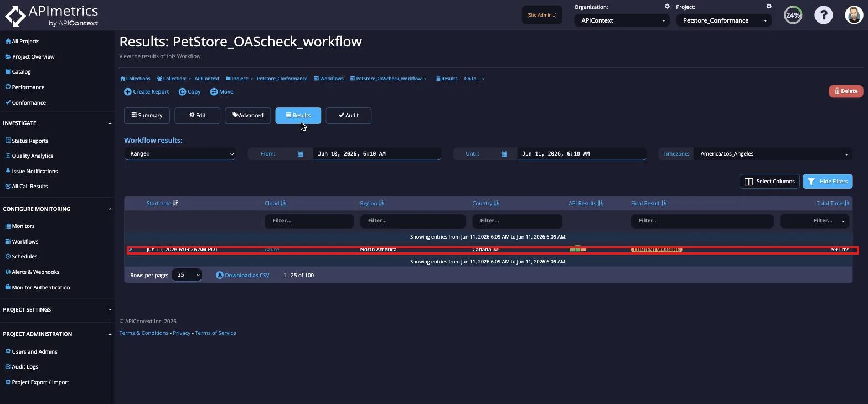Viewport: 868px width, 404px height.
Task: Click the Collections breadcrumb link
Action: pyautogui.click(x=136, y=79)
